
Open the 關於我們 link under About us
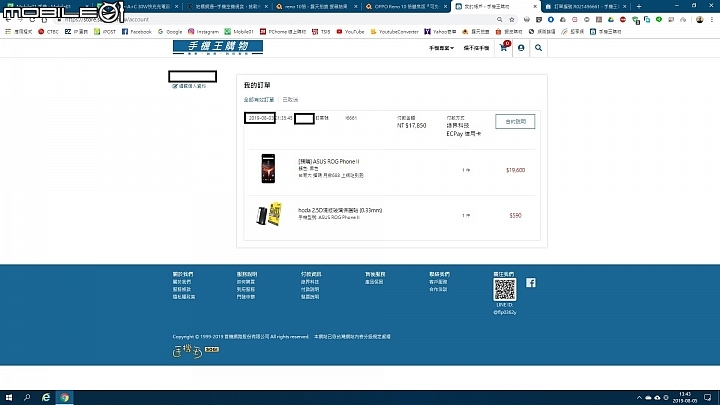182,282
